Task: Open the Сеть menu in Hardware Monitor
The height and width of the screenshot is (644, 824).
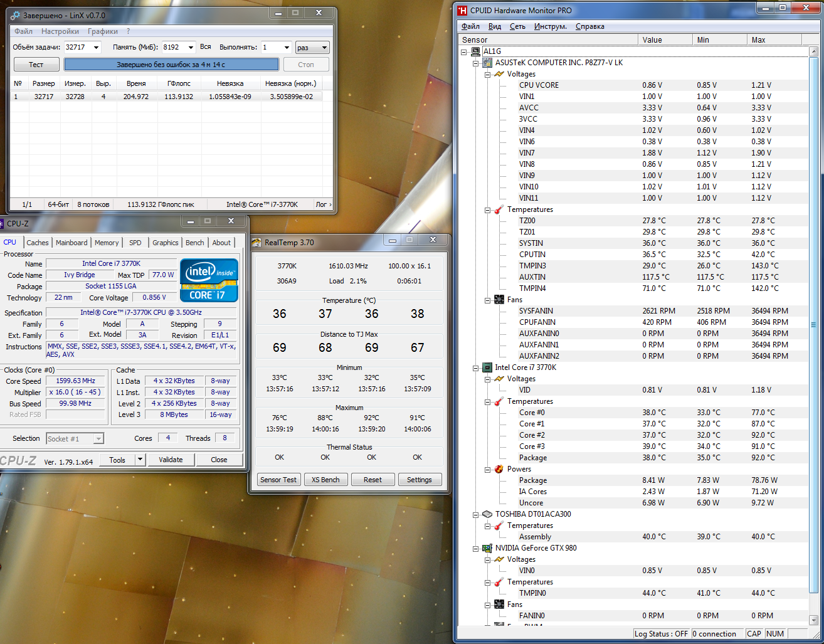Action: click(517, 26)
